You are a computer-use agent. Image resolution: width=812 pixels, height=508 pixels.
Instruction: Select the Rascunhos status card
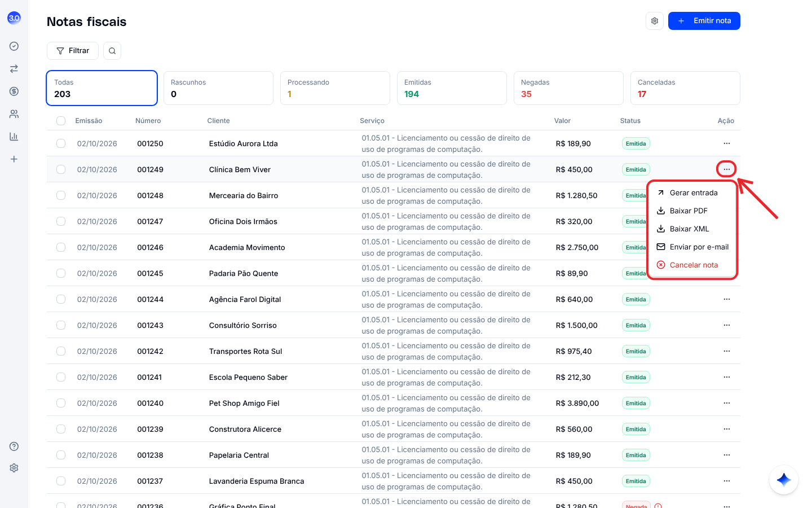point(218,88)
